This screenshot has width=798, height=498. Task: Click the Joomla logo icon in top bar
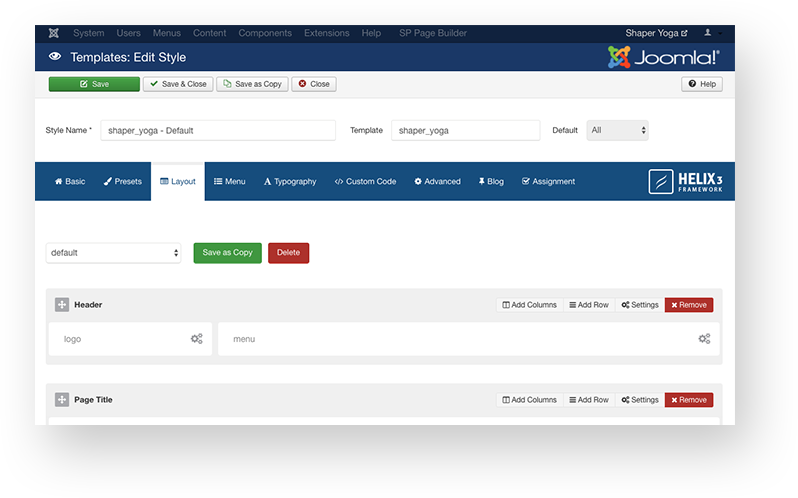pyautogui.click(x=54, y=33)
